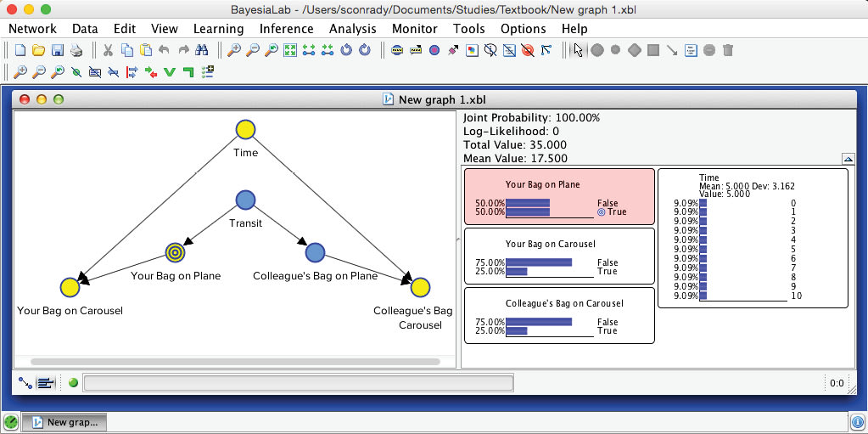Viewport: 868px width, 434px height.
Task: Click the False bar in Your Bag on Plane monitor
Action: click(528, 204)
